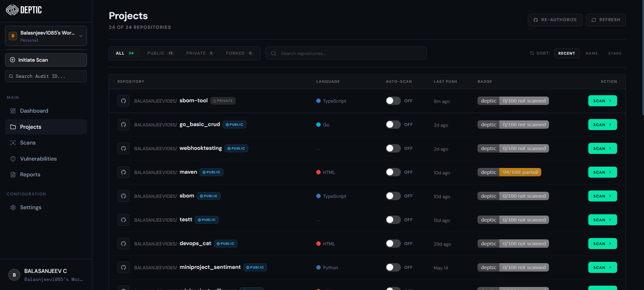
Task: Open the Dashboard grid icon
Action: tap(13, 111)
